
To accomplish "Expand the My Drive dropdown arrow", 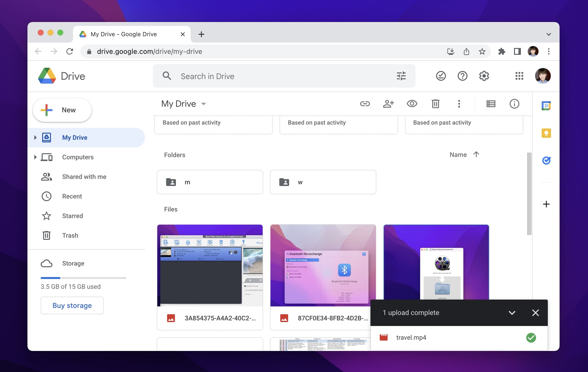I will pos(204,104).
